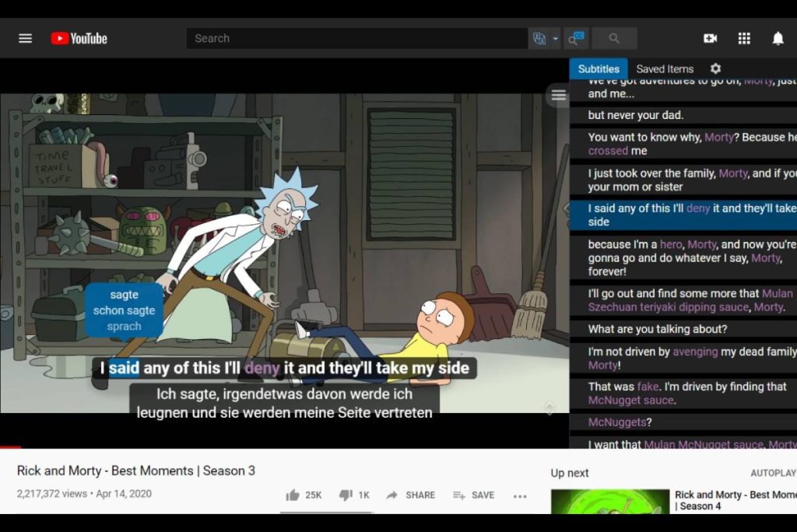Jump to "What are you talking about?" subtitle
The image size is (797, 532).
[658, 329]
